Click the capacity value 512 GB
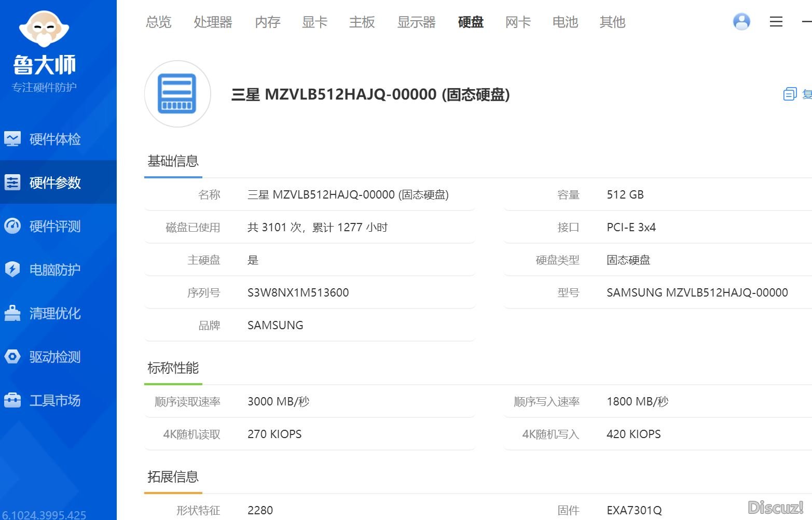Viewport: 812px width, 520px height. (625, 194)
